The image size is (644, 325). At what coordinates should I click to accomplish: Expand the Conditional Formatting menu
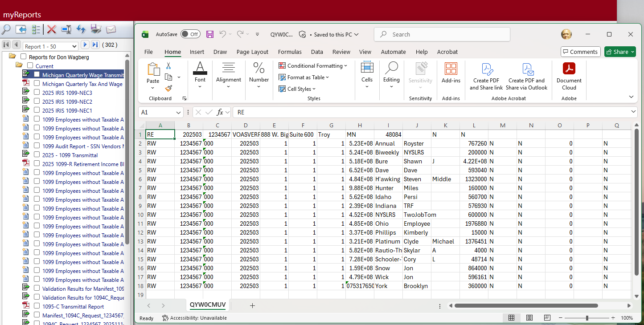[x=313, y=66]
